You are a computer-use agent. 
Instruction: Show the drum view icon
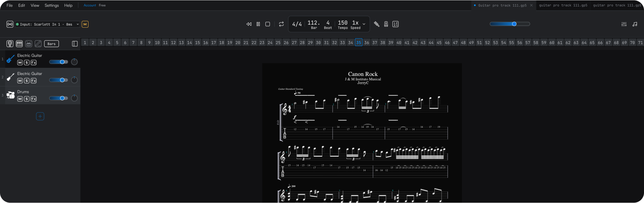coord(29,44)
